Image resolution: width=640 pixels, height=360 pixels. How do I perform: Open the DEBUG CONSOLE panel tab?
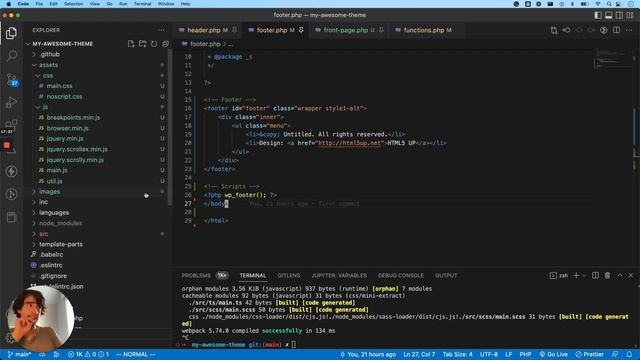tap(400, 276)
